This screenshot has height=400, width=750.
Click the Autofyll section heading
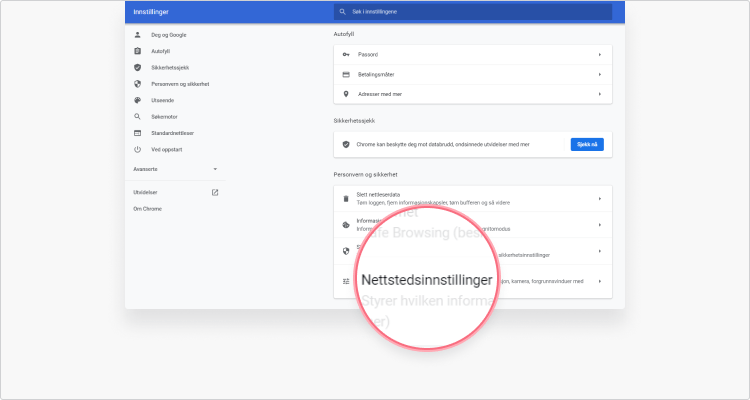pos(344,34)
